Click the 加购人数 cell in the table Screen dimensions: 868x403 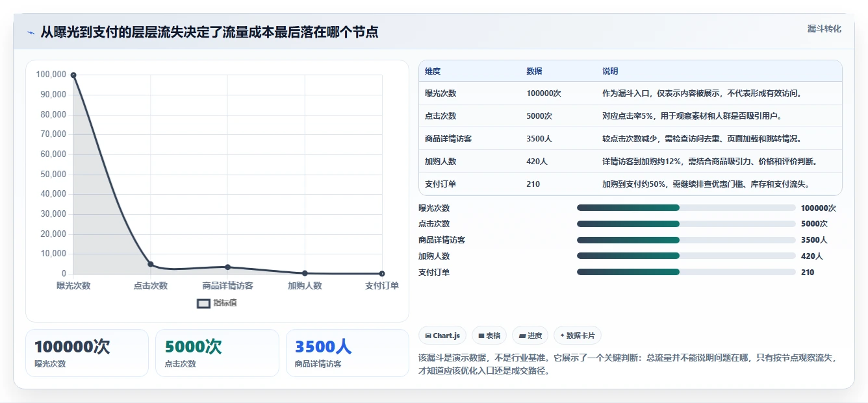[440, 162]
